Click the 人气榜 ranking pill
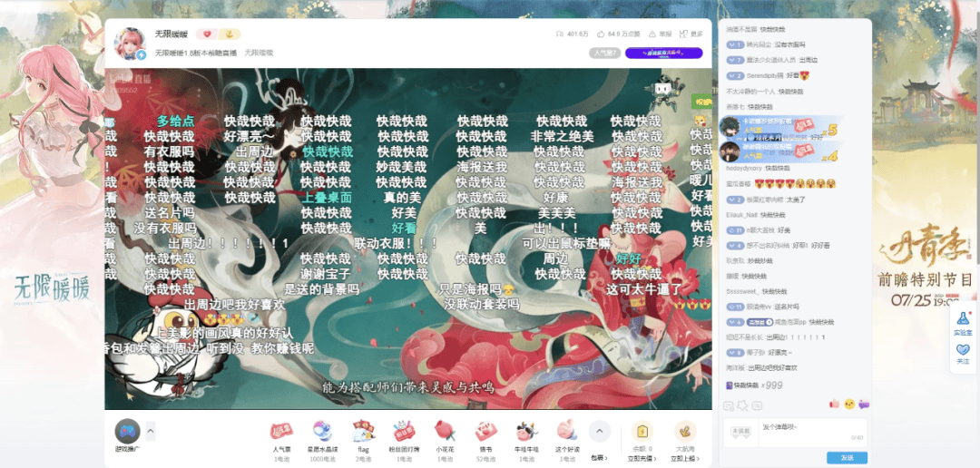 [x=605, y=54]
